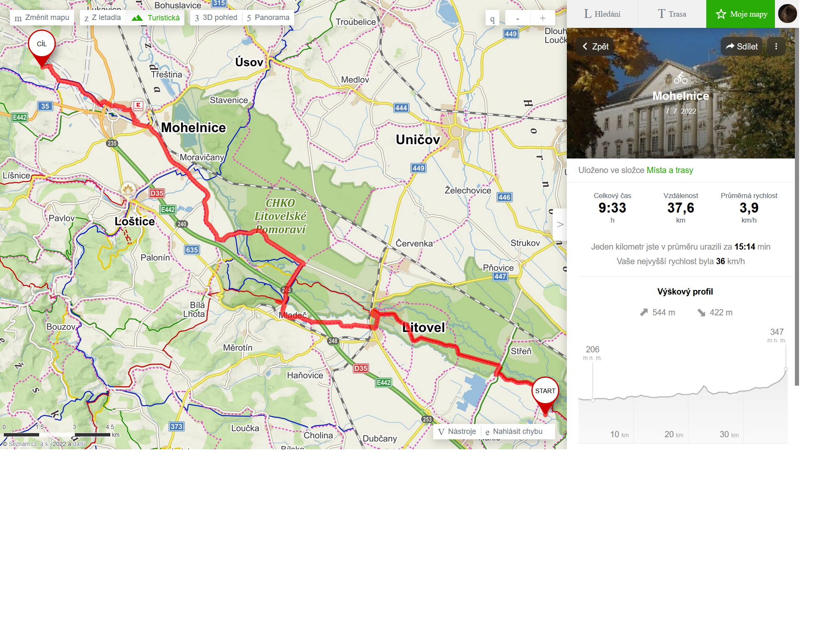Click the user profile avatar
834x644 pixels.
787,14
